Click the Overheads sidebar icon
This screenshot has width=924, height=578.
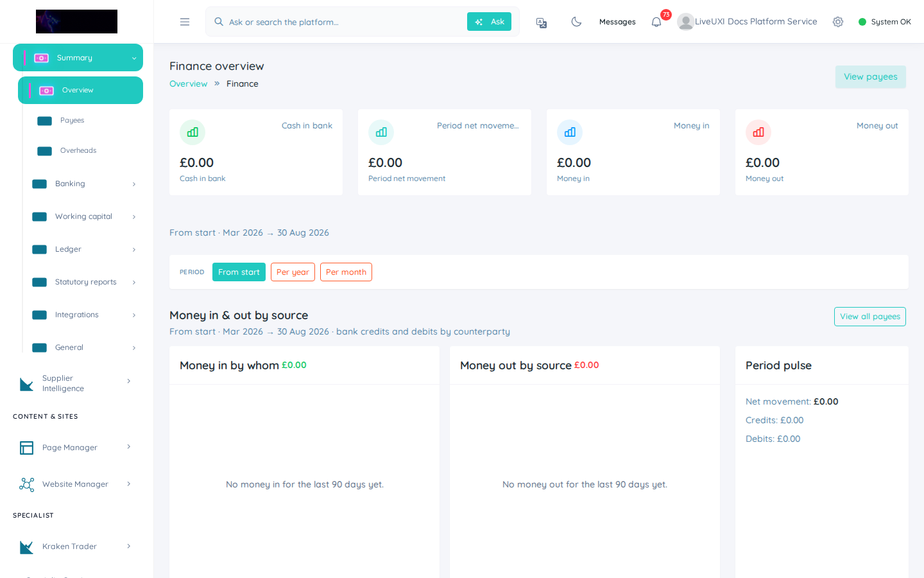(x=45, y=151)
